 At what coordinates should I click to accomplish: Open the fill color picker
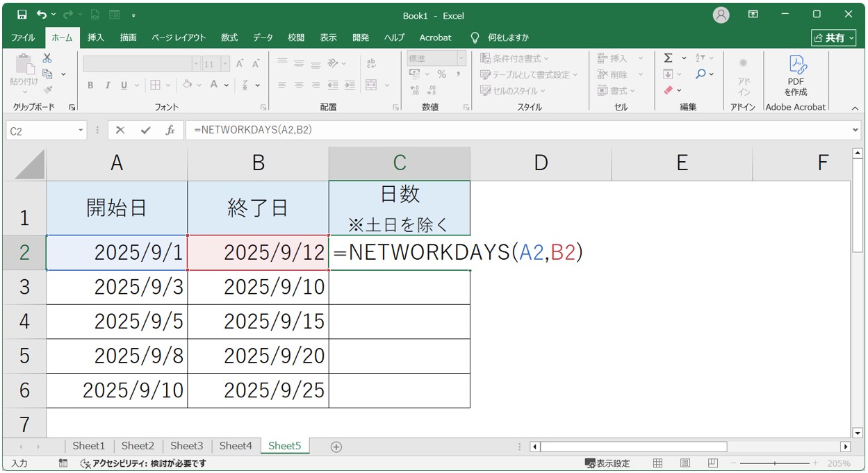point(188,85)
